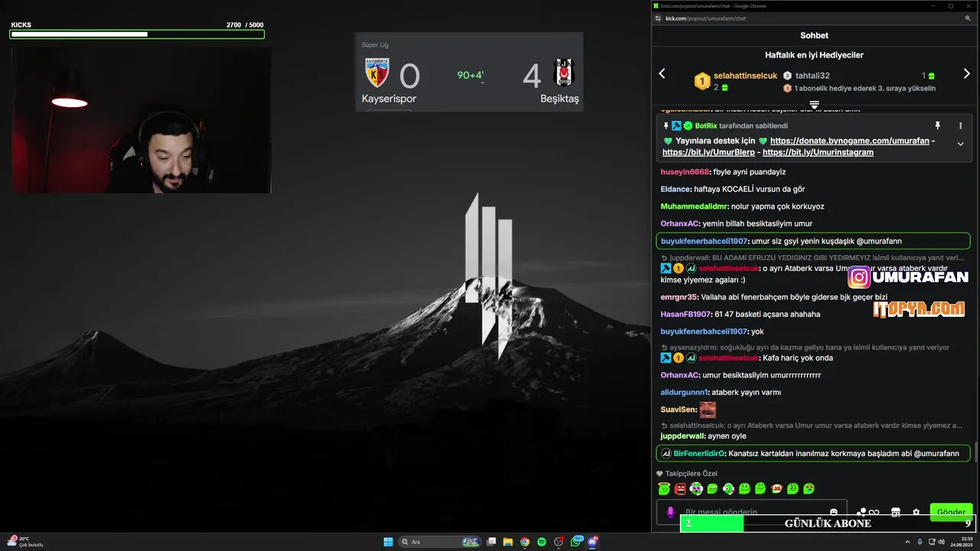Open the bit.ly/Umurinstagram link
Viewport: 980px width, 551px height.
818,152
